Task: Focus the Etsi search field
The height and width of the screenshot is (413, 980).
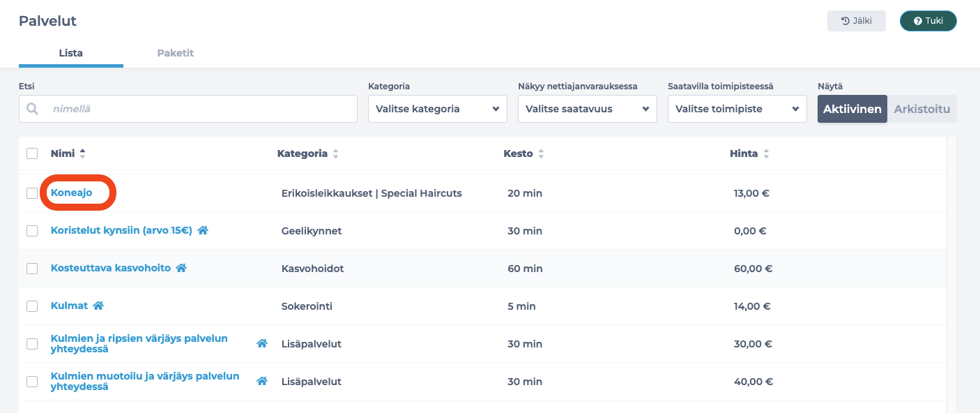Action: [x=188, y=109]
